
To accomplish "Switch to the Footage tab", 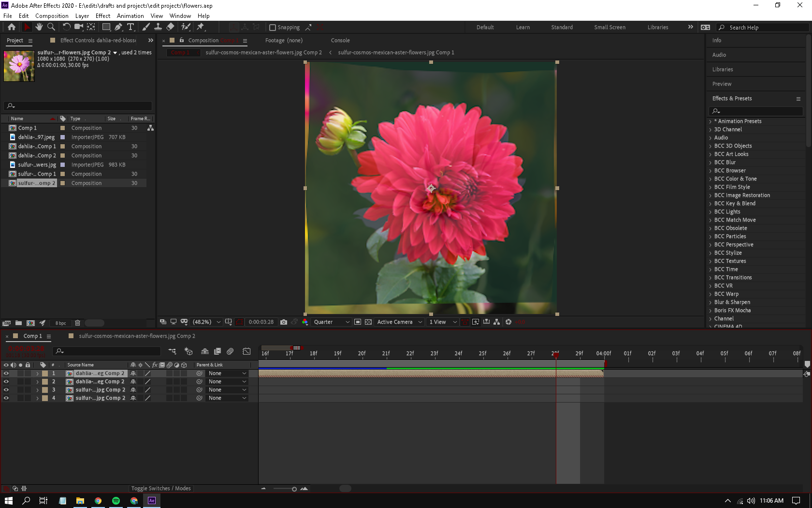I will click(284, 40).
